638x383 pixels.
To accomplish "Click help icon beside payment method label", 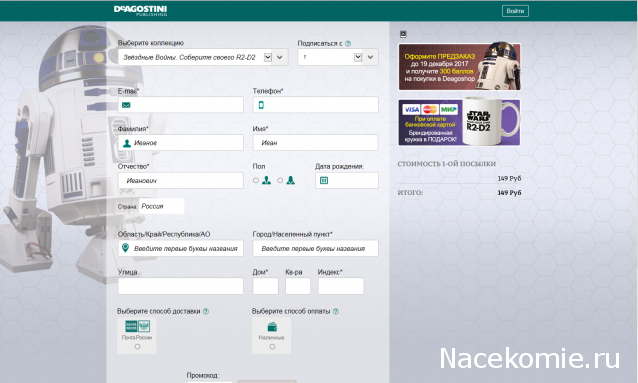I will [336, 311].
